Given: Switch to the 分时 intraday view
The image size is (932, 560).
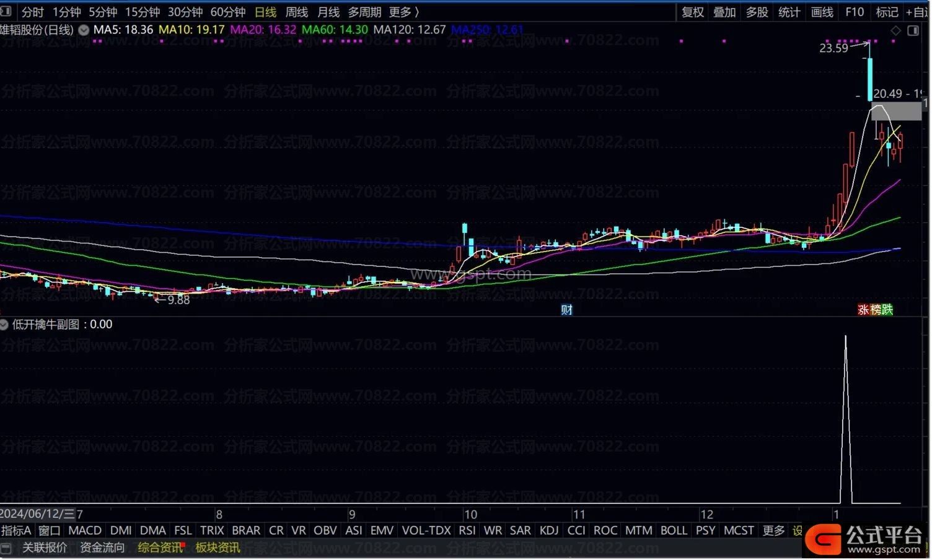Looking at the screenshot, I should [32, 12].
